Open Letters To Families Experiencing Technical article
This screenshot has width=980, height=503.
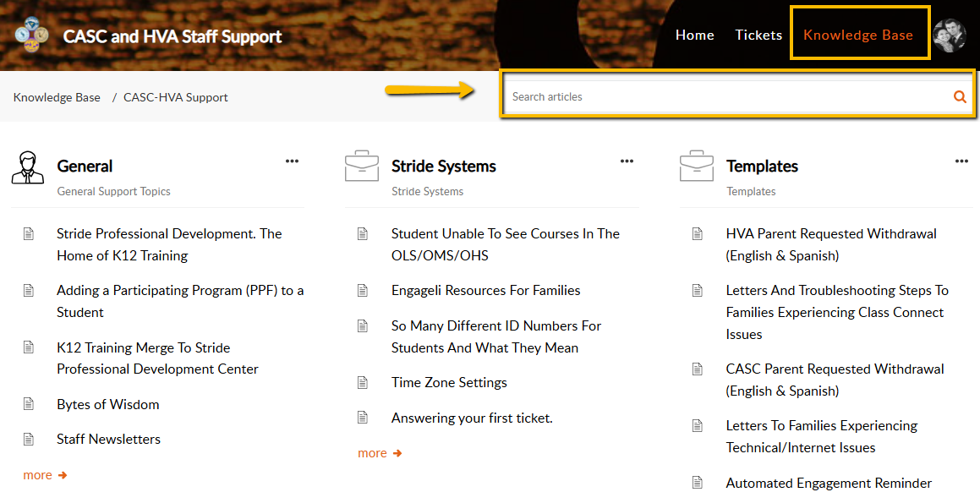click(822, 437)
